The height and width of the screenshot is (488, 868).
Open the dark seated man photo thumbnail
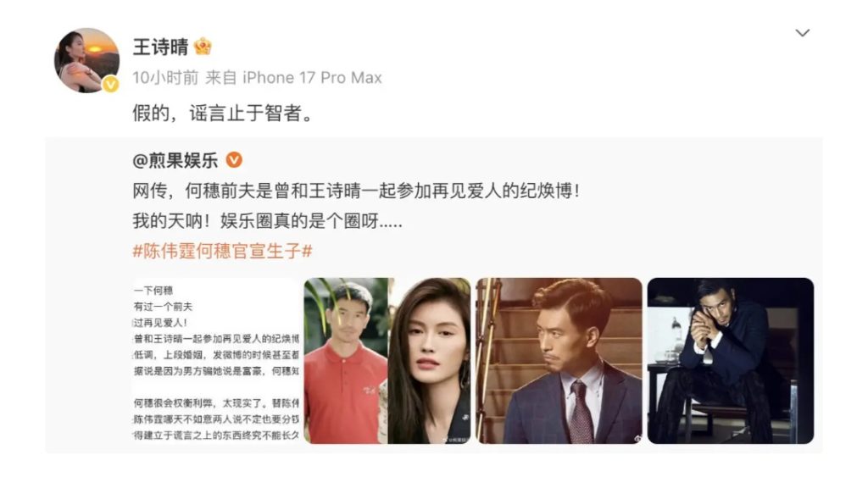tap(731, 361)
